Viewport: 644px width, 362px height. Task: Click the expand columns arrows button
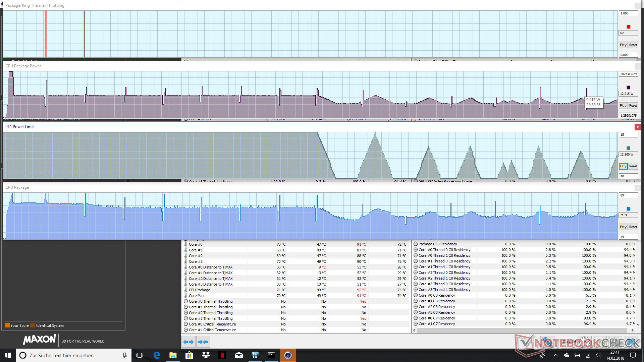coord(188,342)
